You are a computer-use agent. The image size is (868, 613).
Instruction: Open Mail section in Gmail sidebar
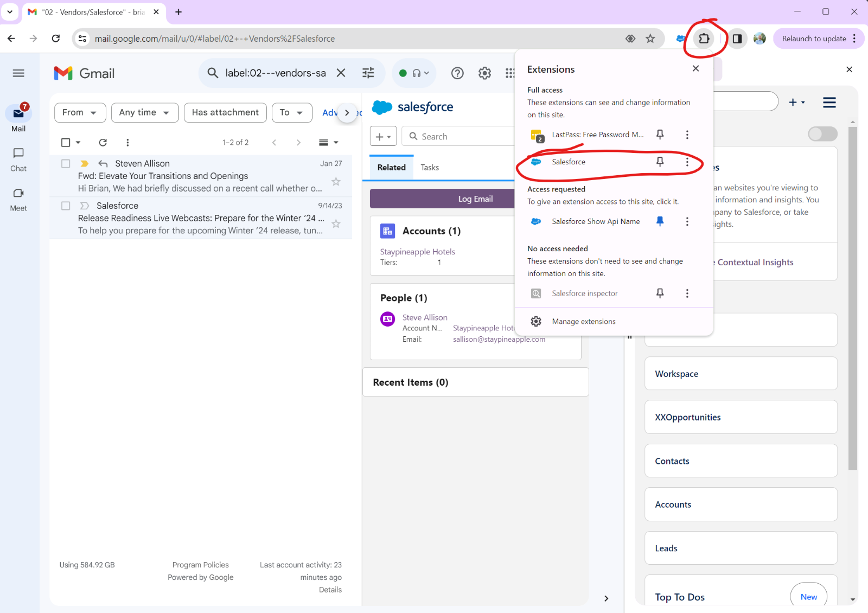[x=18, y=118]
